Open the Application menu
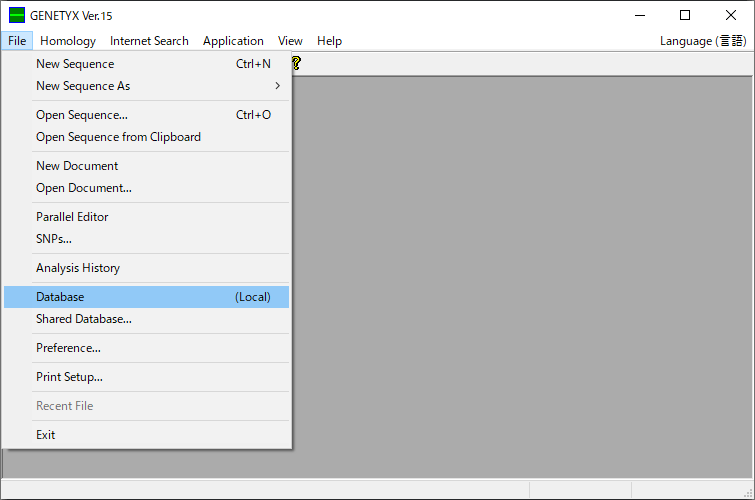Image resolution: width=755 pixels, height=500 pixels. (x=233, y=41)
